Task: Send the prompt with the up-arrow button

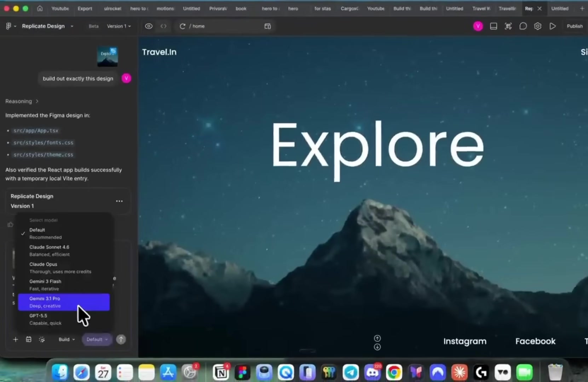Action: (121, 340)
